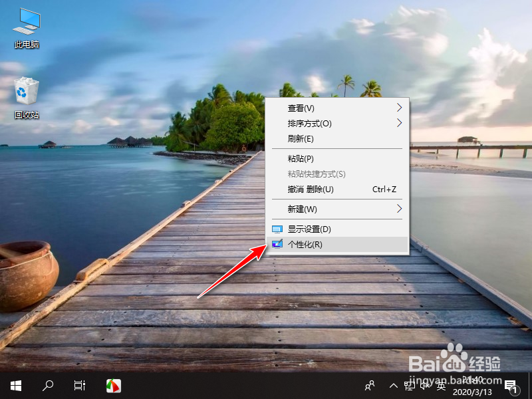Viewport: 532px width, 399px height.
Task: Open the Action Center notification icon
Action: (511, 386)
